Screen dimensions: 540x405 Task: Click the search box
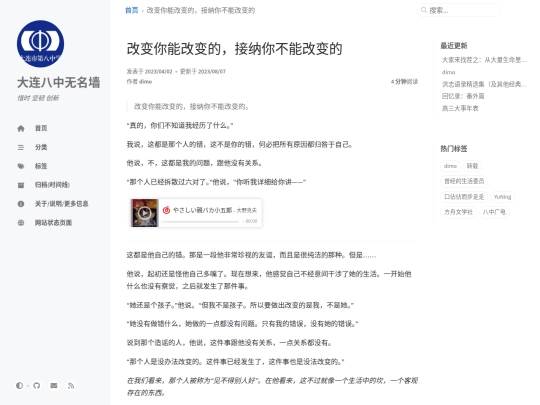point(459,10)
